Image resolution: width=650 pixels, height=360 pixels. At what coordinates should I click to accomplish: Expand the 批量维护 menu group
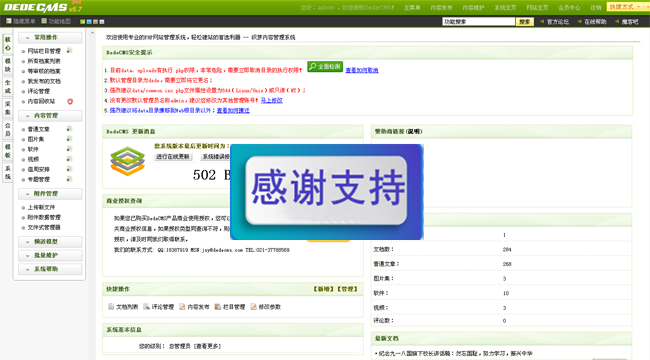(50, 255)
